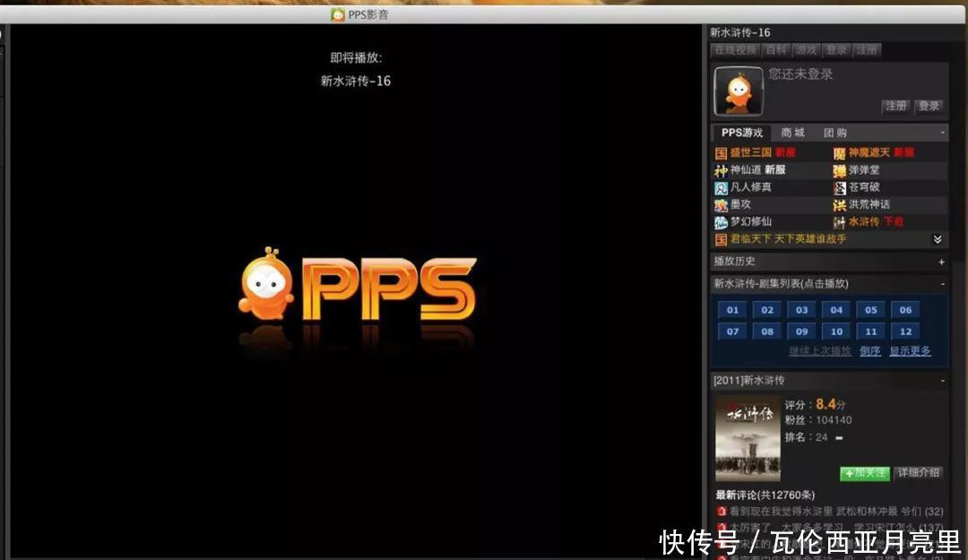Expand the 君临天下 list with double chevron
968x560 pixels.
point(938,239)
